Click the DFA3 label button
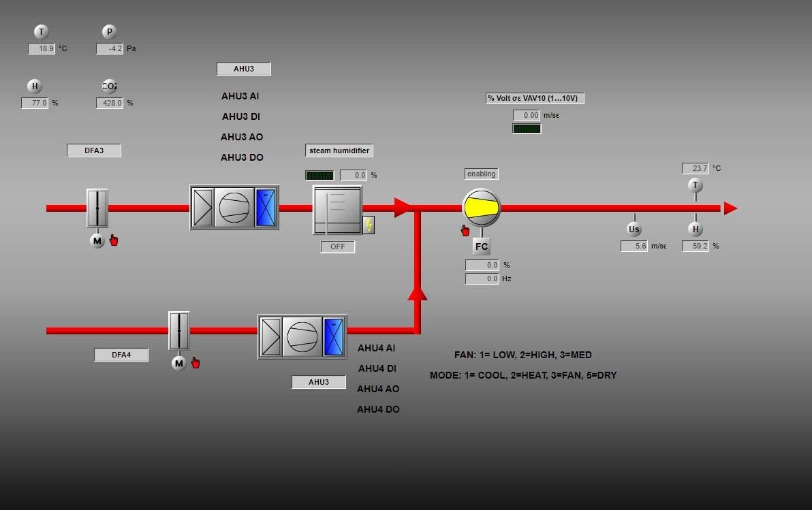812x510 pixels. coord(94,150)
